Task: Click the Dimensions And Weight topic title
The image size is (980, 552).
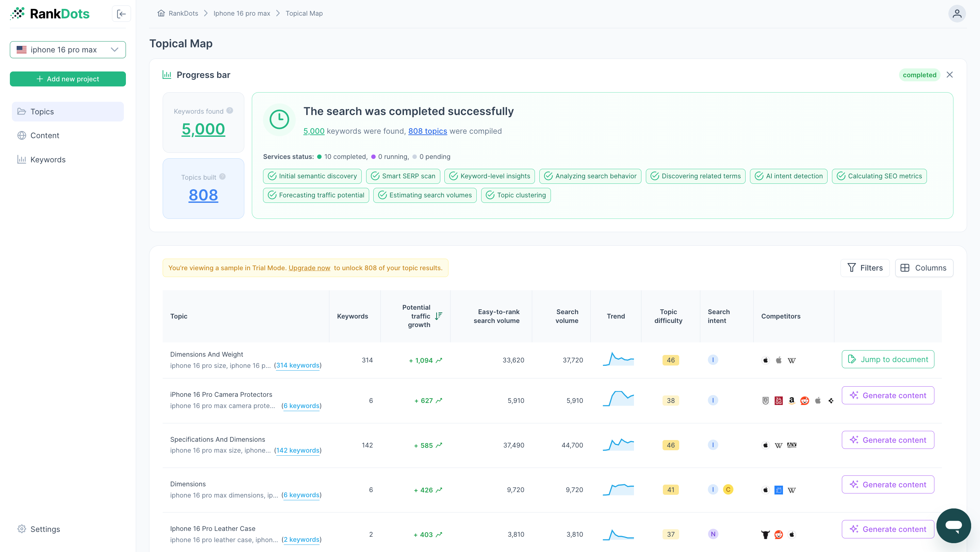Action: coord(206,355)
